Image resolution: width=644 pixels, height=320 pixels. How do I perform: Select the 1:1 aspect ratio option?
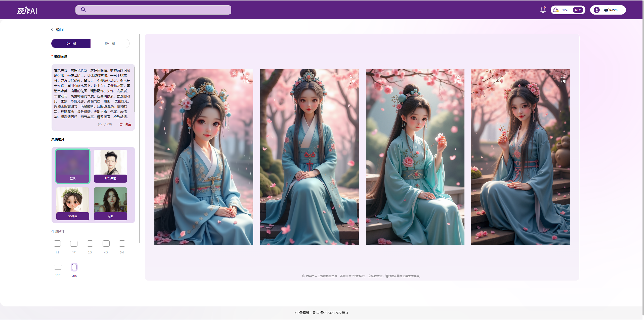(57, 243)
